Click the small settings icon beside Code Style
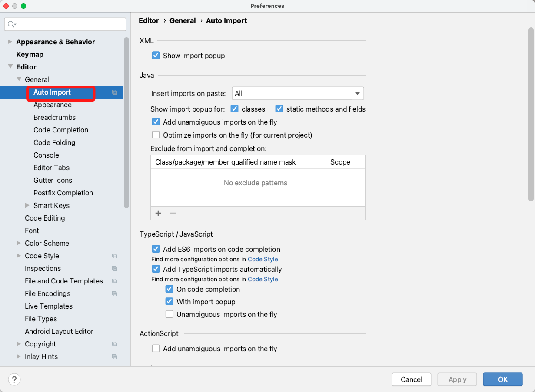Screen dimensions: 535x392 point(115,256)
